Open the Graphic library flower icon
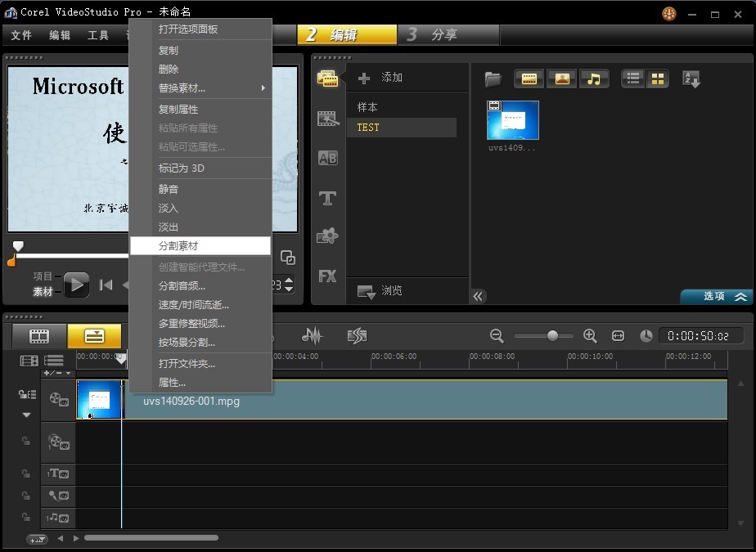 click(x=328, y=236)
